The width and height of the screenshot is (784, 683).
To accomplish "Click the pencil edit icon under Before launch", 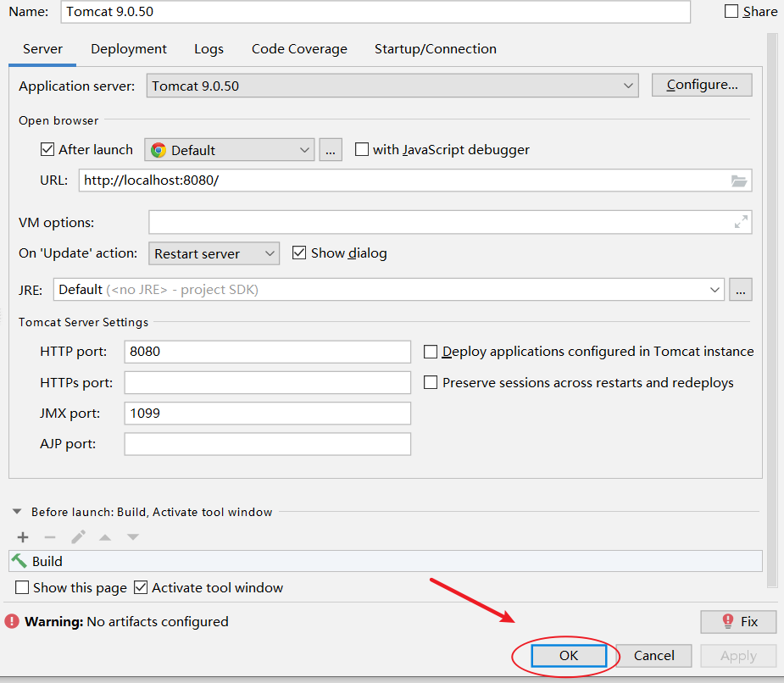I will tap(78, 537).
